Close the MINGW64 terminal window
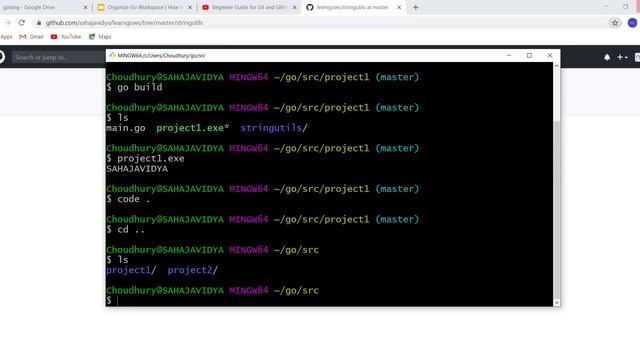The image size is (640, 360). [x=550, y=56]
